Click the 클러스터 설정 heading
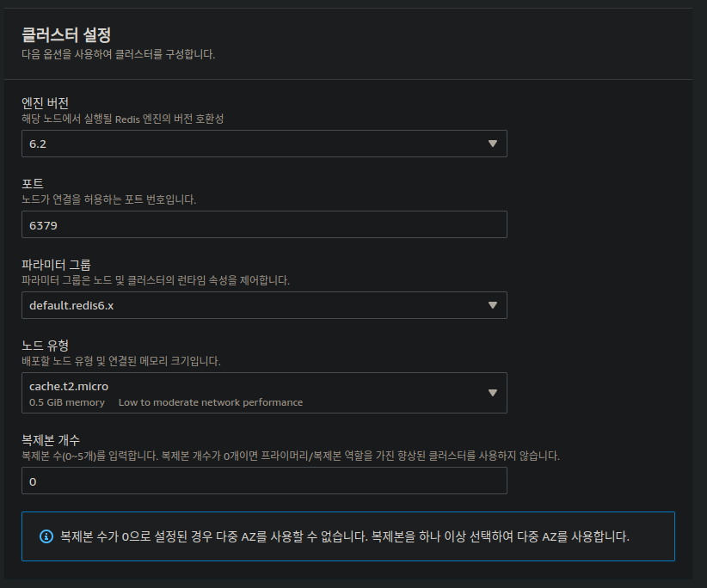 [66, 34]
